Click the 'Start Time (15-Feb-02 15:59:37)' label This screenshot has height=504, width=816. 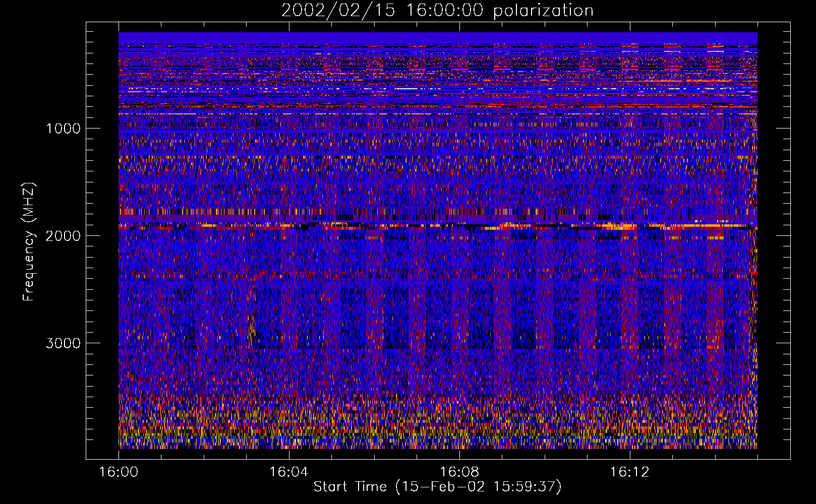tap(437, 487)
